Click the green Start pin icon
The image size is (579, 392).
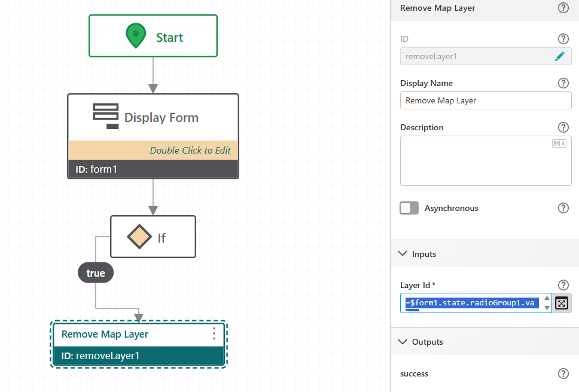pos(136,36)
